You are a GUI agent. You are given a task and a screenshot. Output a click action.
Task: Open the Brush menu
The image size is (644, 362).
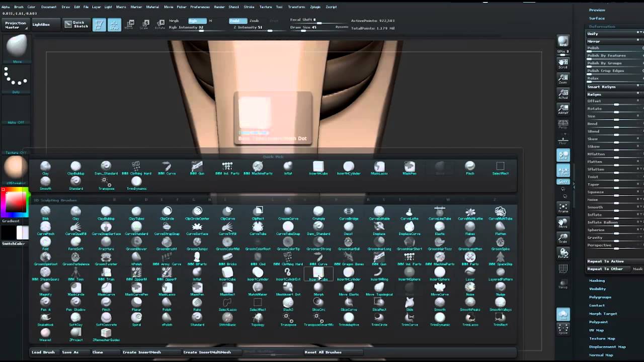pos(19,7)
